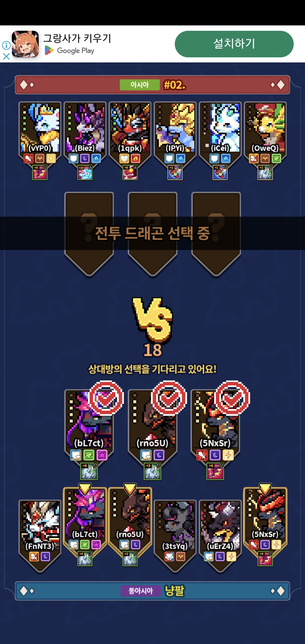
Task: Close the ad banner with the X
Action: pyautogui.click(x=6, y=56)
